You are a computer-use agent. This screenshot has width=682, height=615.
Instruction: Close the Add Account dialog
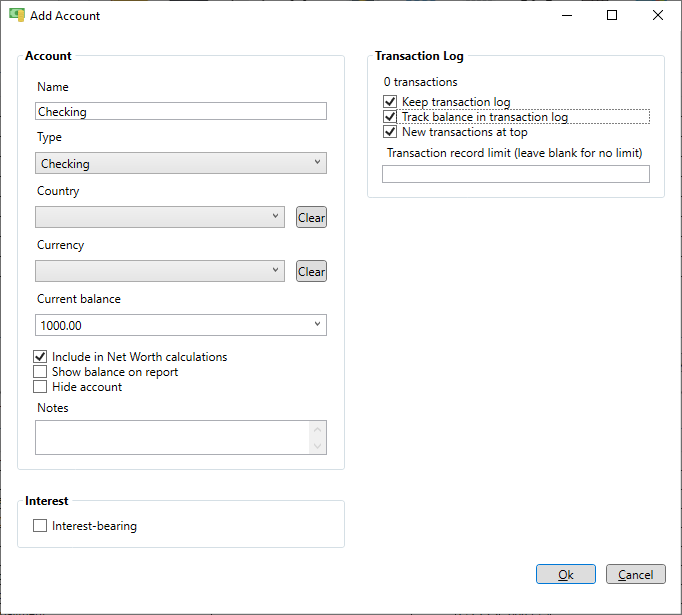click(658, 15)
